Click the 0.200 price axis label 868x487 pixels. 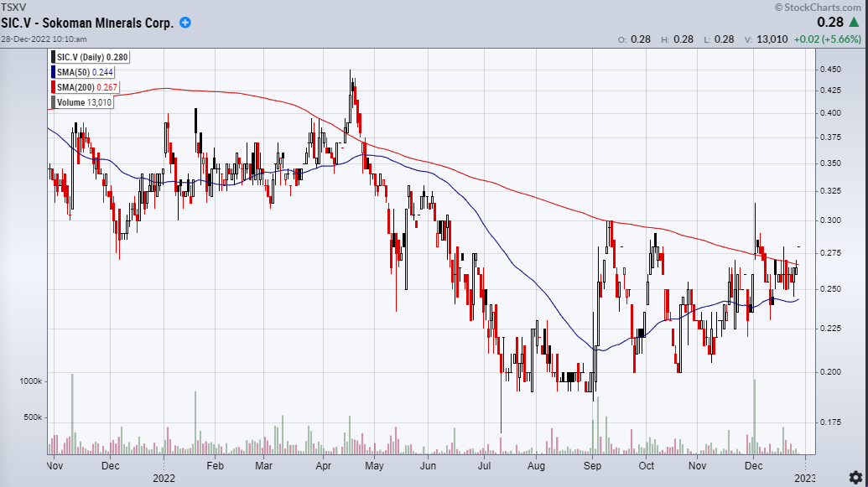click(830, 371)
